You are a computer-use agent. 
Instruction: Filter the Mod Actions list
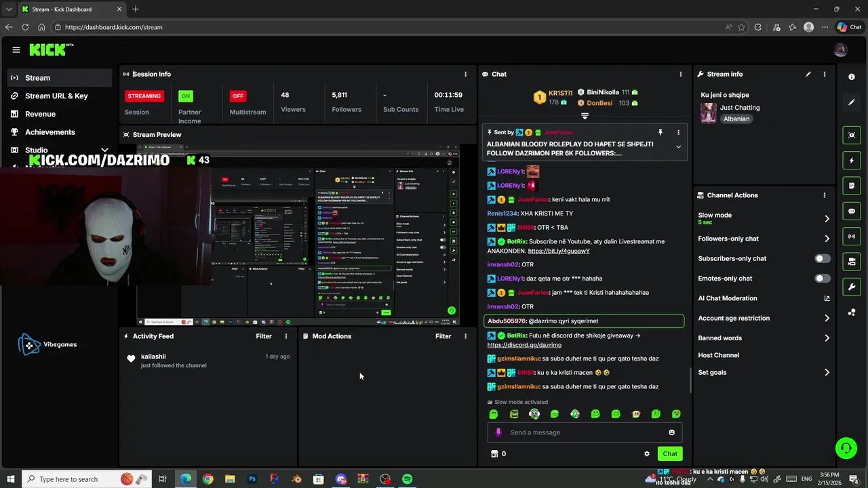tap(443, 336)
